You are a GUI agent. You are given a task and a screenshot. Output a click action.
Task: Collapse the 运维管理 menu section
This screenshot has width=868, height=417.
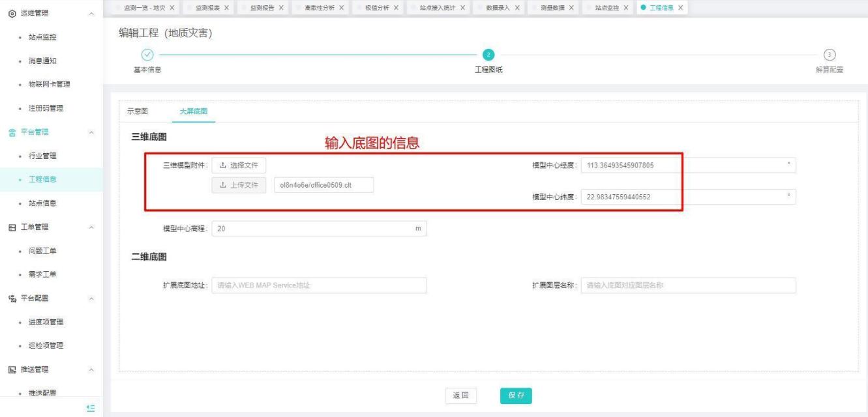(x=91, y=14)
